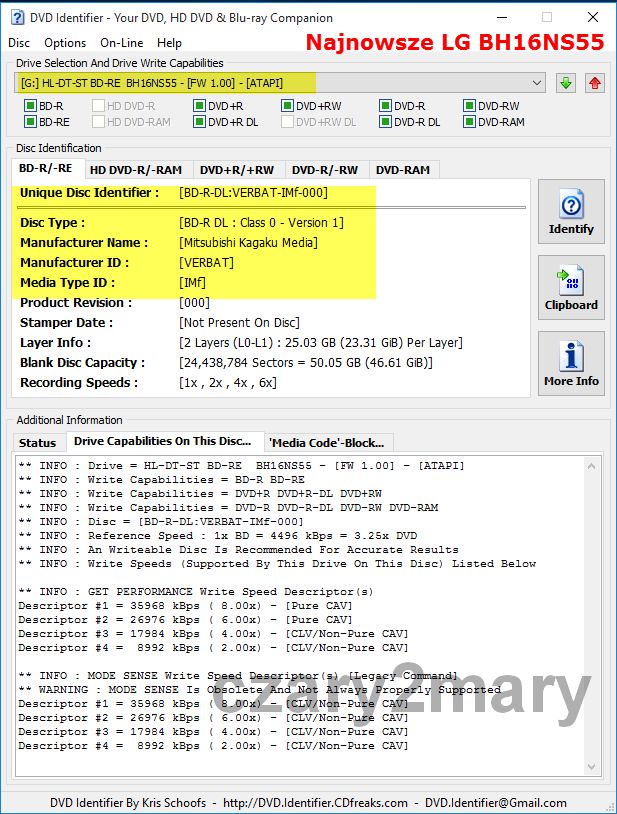The width and height of the screenshot is (617, 814).
Task: Toggle the DVD+R DL checkbox
Action: tap(199, 122)
